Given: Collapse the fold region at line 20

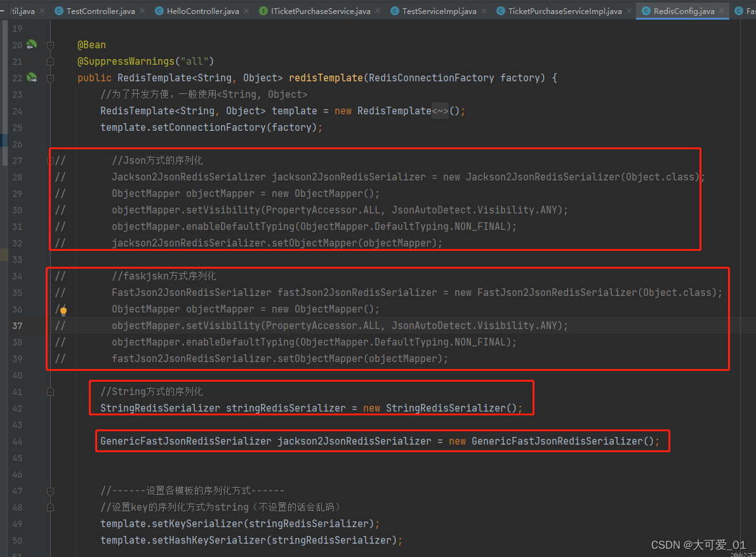Looking at the screenshot, I should pyautogui.click(x=50, y=44).
